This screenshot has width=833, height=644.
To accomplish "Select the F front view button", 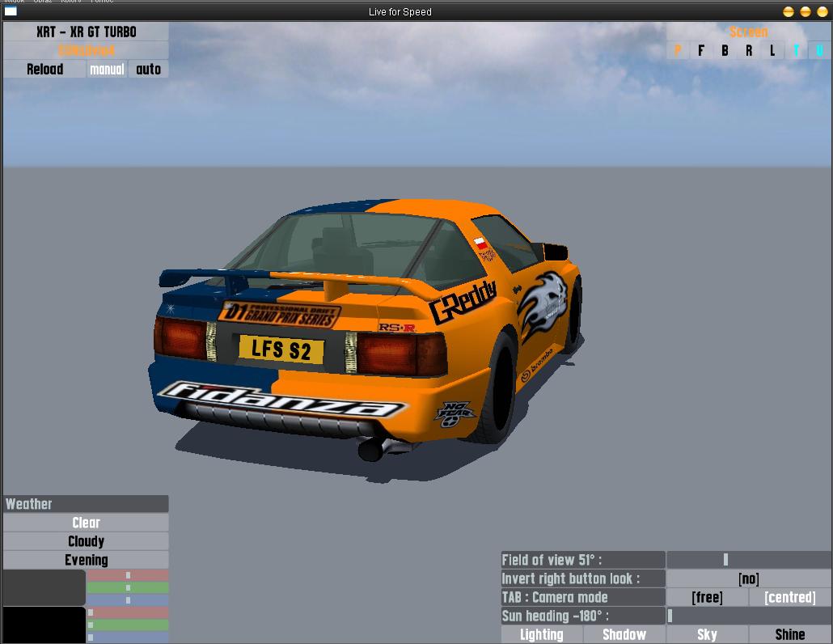I will (701, 50).
